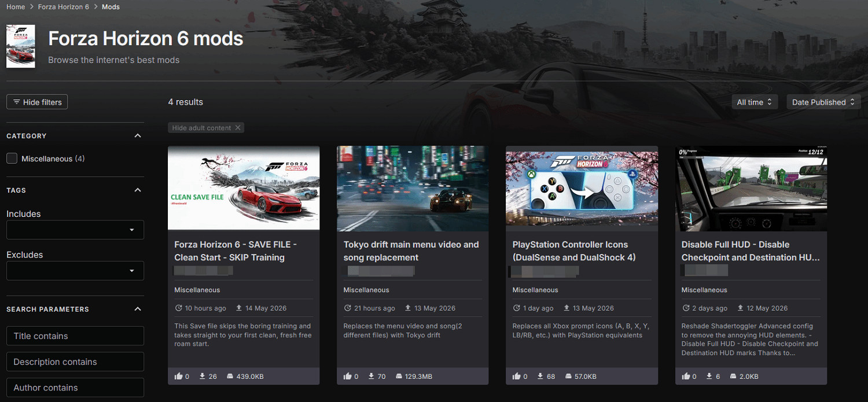
Task: Click download icon next to 6
Action: coord(709,376)
